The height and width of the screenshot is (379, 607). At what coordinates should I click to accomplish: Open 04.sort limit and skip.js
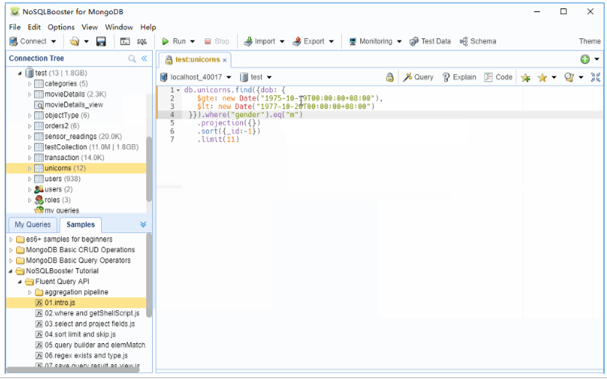coord(80,334)
